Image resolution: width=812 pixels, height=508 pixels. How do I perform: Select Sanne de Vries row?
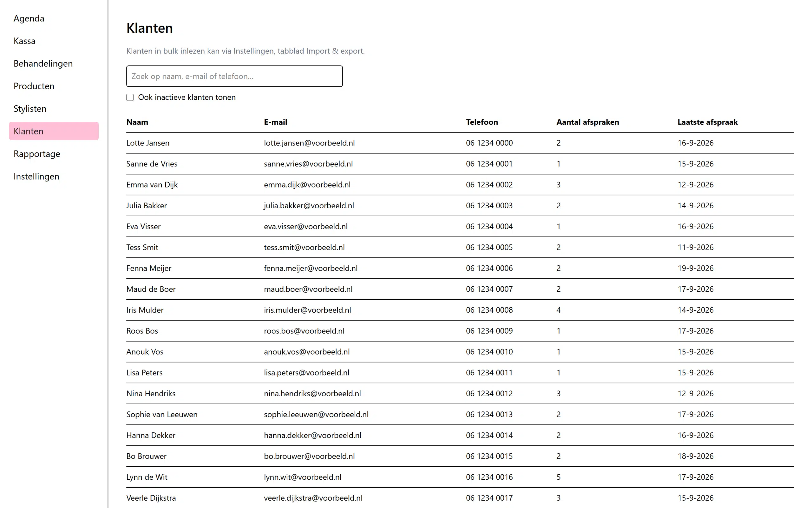point(460,164)
